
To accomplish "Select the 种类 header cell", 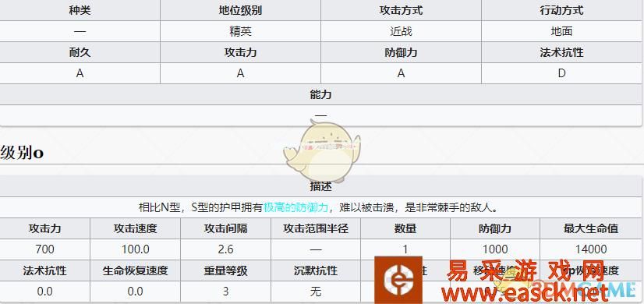I will tap(80, 10).
